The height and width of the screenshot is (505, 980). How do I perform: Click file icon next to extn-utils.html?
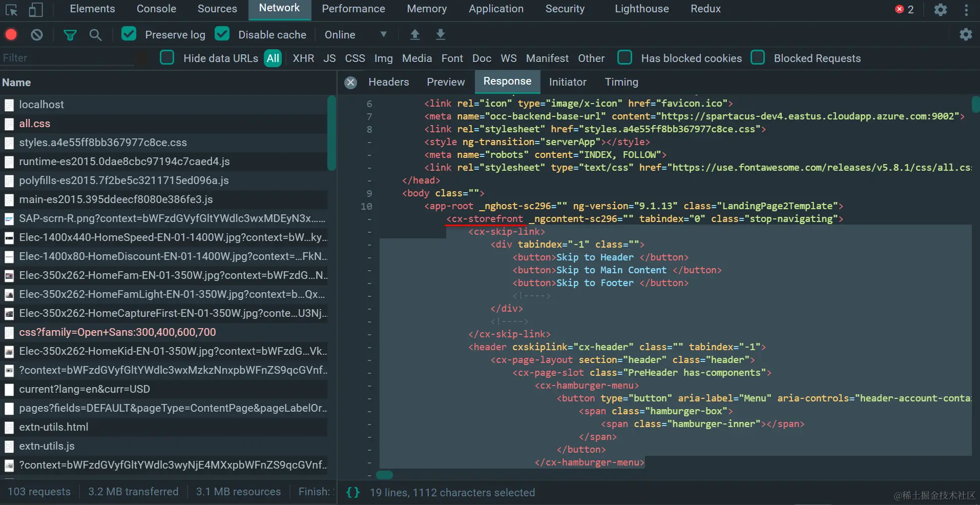pos(9,428)
